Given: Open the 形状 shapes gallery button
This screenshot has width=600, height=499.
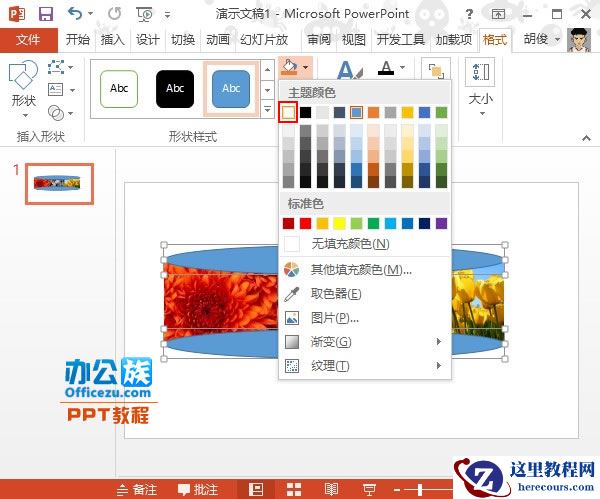Looking at the screenshot, I should [x=23, y=88].
